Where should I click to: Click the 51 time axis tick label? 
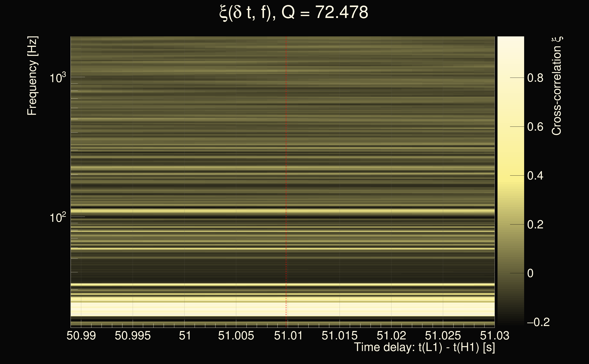click(x=185, y=336)
